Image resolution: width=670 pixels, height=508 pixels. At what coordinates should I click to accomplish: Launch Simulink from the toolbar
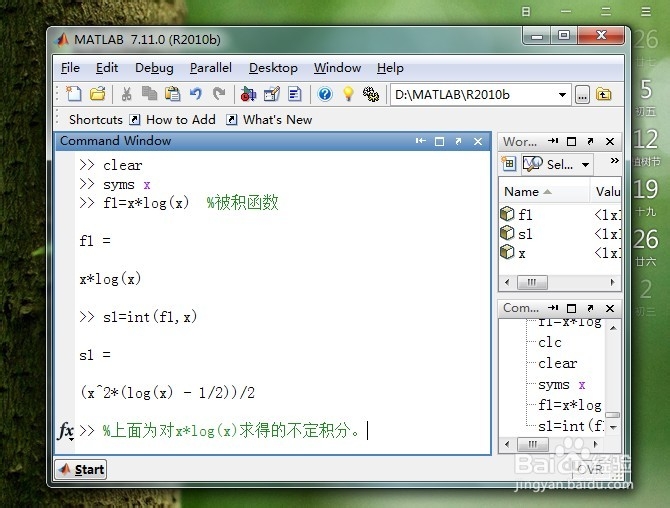[248, 94]
